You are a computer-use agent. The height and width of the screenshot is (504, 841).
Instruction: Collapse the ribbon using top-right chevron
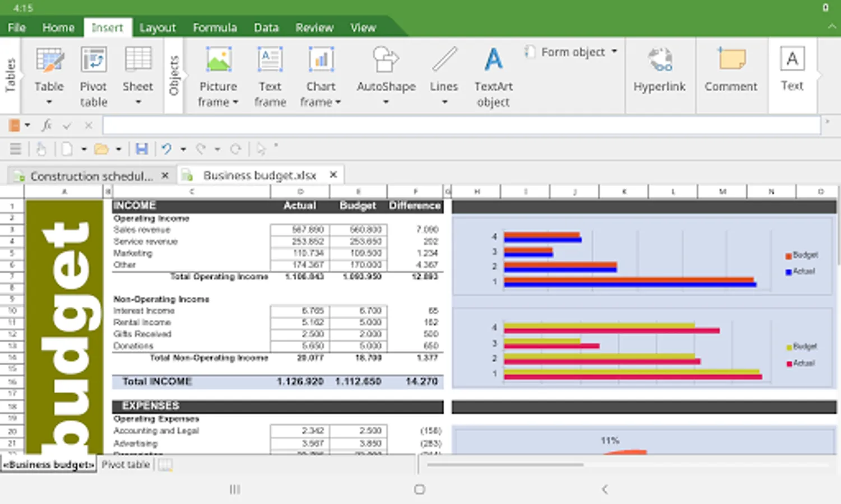831,27
